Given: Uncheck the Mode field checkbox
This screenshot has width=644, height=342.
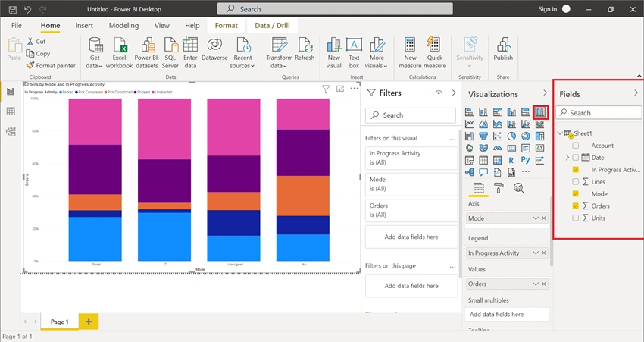Looking at the screenshot, I should pos(575,193).
